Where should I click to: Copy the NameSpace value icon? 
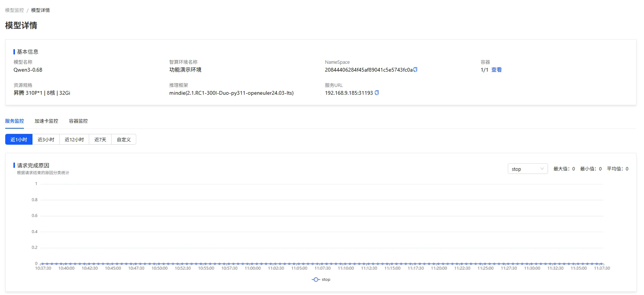(x=416, y=70)
